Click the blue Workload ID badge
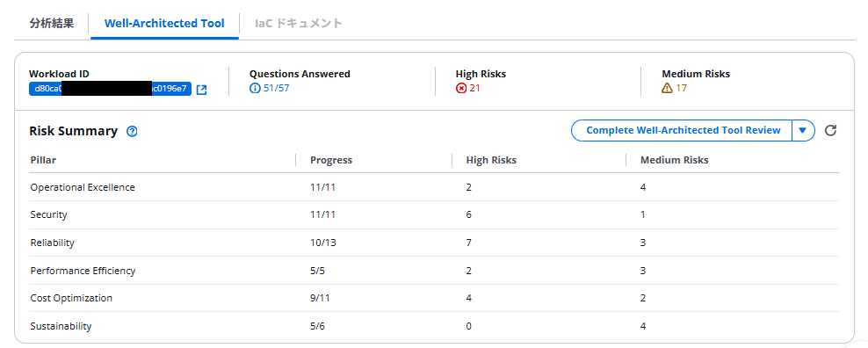 pos(110,89)
